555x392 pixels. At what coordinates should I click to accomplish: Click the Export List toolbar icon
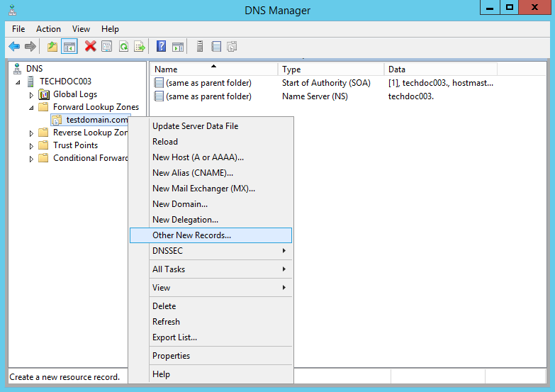140,46
